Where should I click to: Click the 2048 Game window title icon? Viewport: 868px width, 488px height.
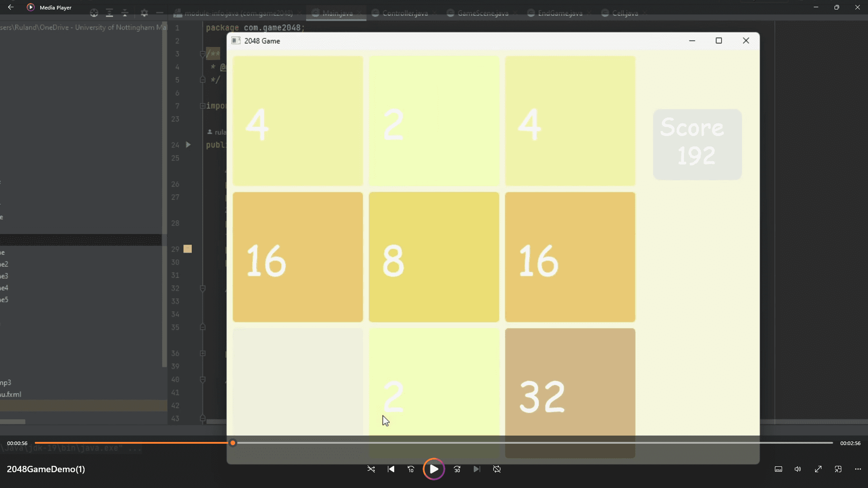236,41
